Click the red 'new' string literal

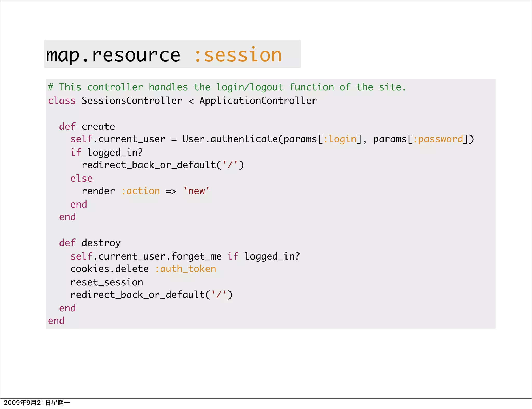196,191
